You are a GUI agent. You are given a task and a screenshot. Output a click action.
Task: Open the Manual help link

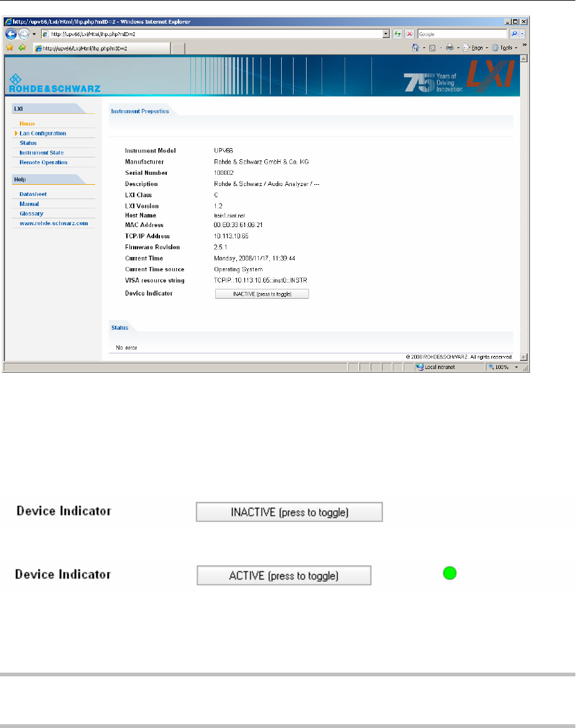tap(29, 204)
